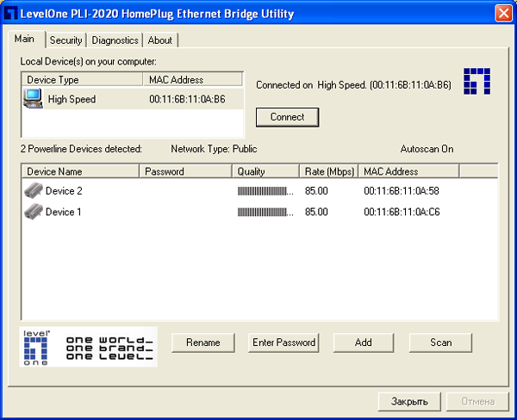Click the Autoscan On status text
Viewport: 517px width, 420px height.
[427, 149]
